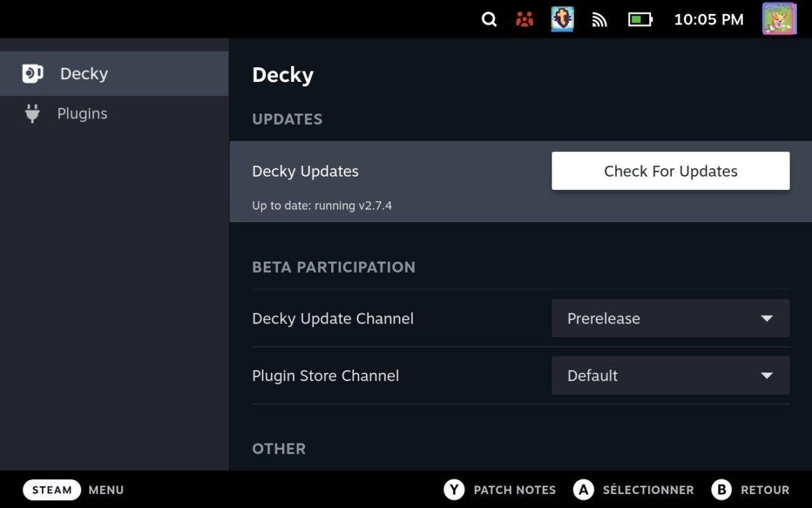Image resolution: width=812 pixels, height=508 pixels.
Task: Open the red friends icon
Action: coord(524,20)
